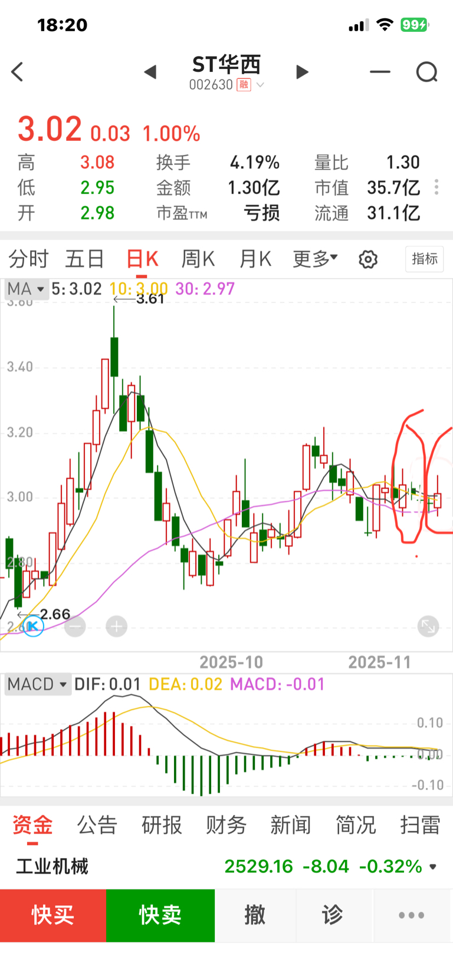Tap the battery indicator in status bar
Viewport: 453px width, 980px height.
pyautogui.click(x=415, y=25)
